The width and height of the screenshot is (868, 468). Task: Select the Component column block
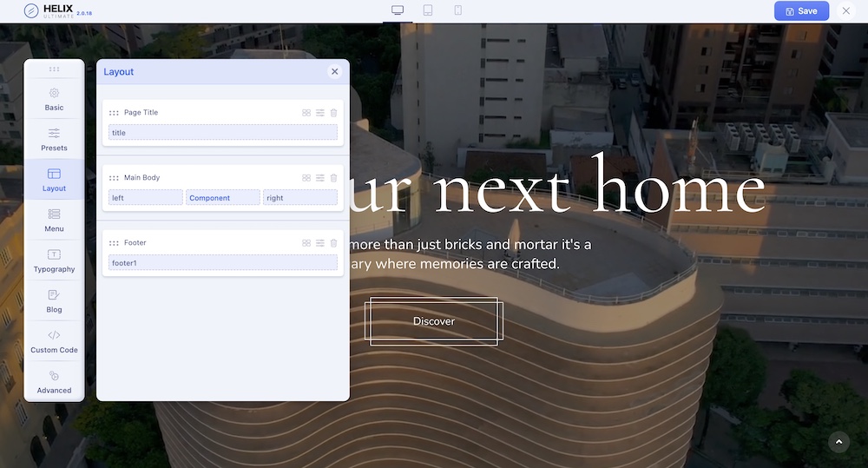click(x=223, y=198)
